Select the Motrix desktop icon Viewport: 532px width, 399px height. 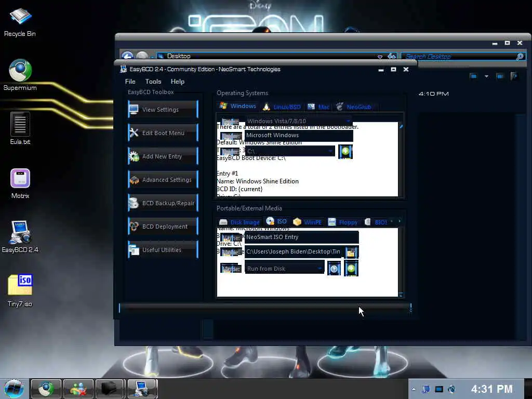point(20,183)
